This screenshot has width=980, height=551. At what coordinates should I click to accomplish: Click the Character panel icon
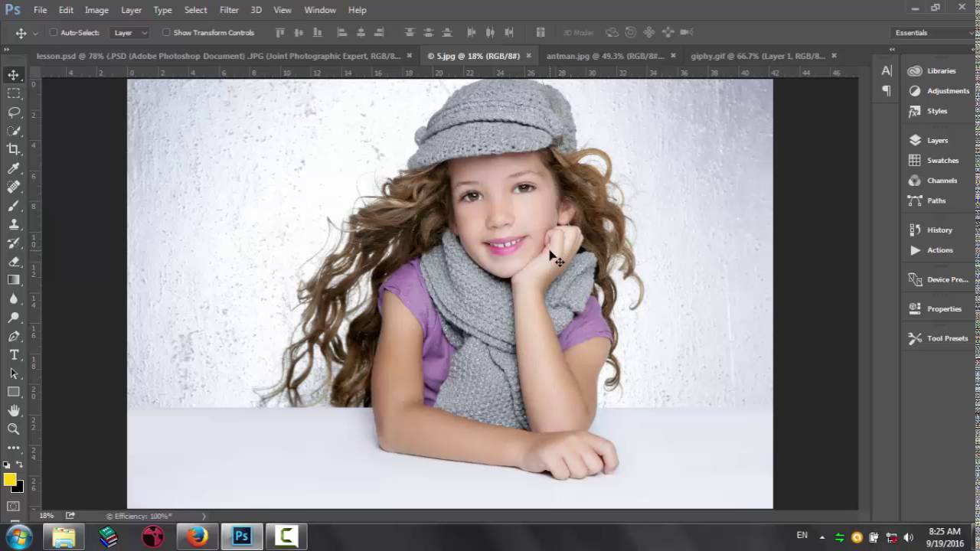click(x=887, y=70)
